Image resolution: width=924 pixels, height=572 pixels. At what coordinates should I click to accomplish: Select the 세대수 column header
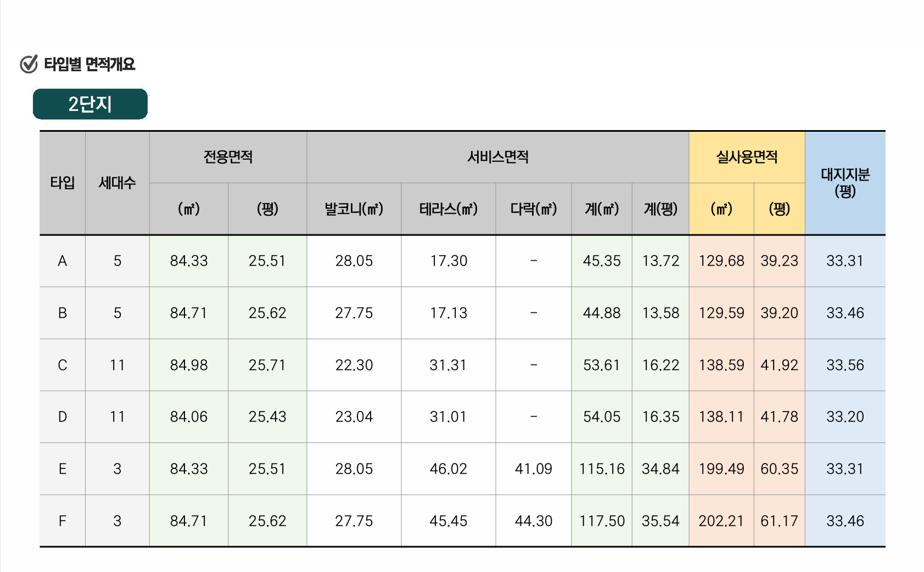pyautogui.click(x=117, y=183)
